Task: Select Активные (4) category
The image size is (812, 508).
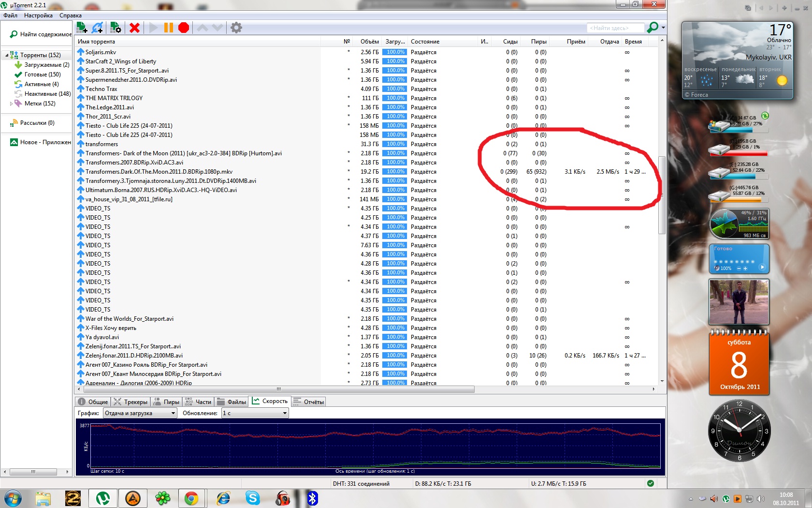Action: pos(37,84)
